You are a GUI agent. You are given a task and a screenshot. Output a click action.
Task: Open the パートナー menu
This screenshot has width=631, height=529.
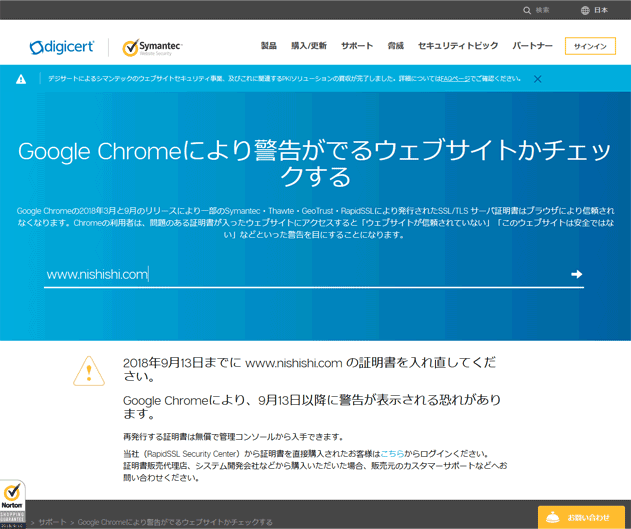click(x=532, y=46)
